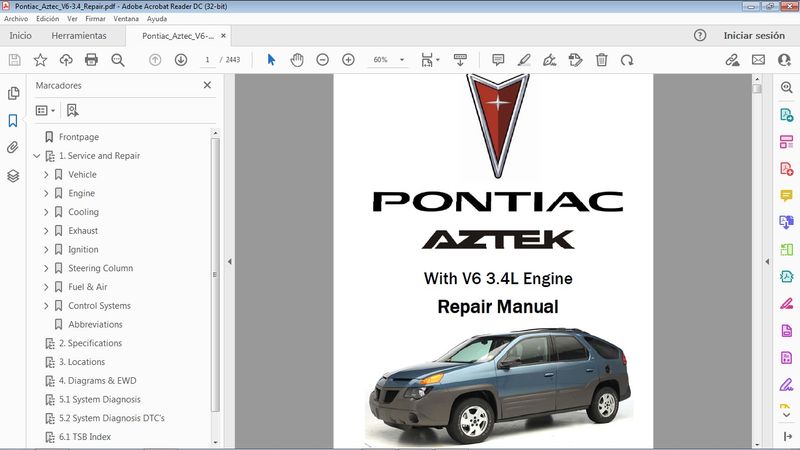Expand the Steering Column bookmark
This screenshot has height=450, width=800.
(46, 268)
